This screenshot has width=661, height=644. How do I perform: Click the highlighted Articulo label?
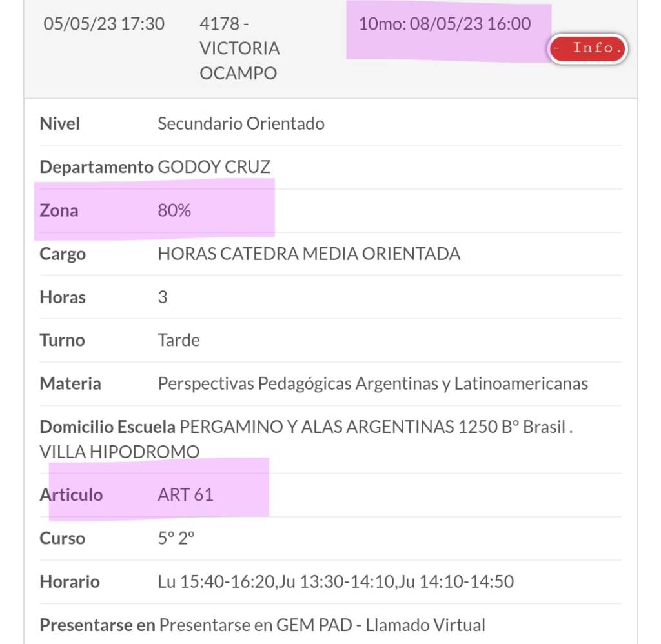(x=71, y=495)
